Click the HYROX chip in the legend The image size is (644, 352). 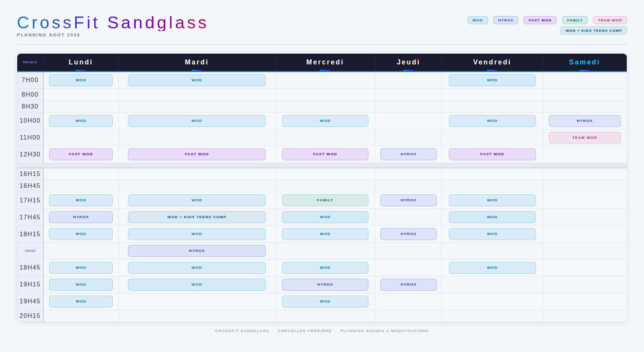pos(506,20)
